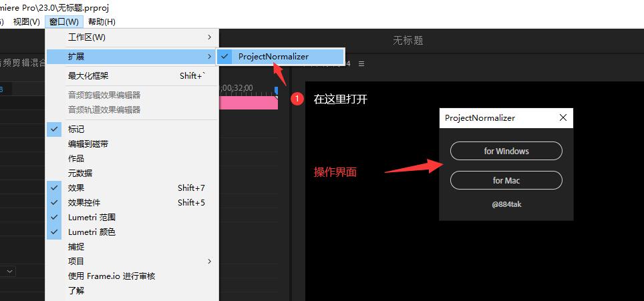Select the 了解 menu entry

point(132,291)
